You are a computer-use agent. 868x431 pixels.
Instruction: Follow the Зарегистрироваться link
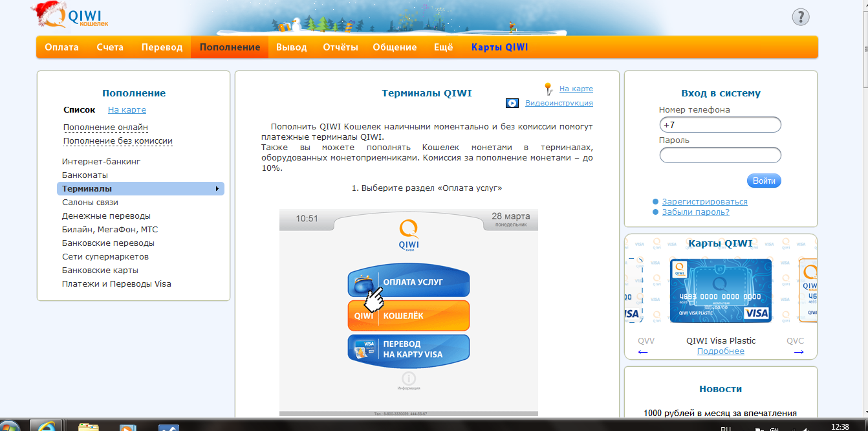(704, 202)
